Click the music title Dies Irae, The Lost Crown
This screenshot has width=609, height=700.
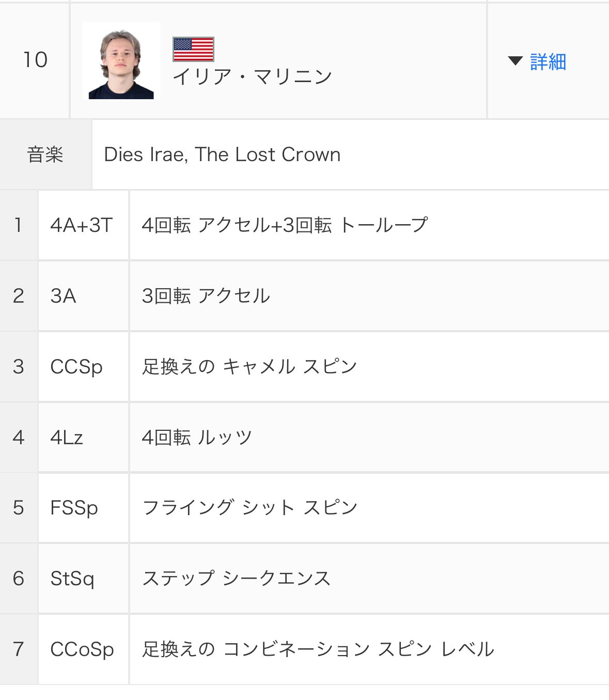(222, 154)
